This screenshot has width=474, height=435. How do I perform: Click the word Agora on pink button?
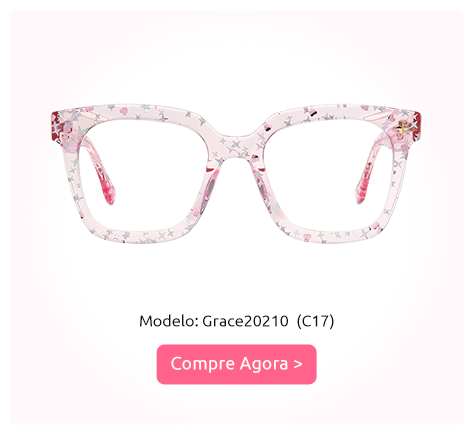click(264, 364)
